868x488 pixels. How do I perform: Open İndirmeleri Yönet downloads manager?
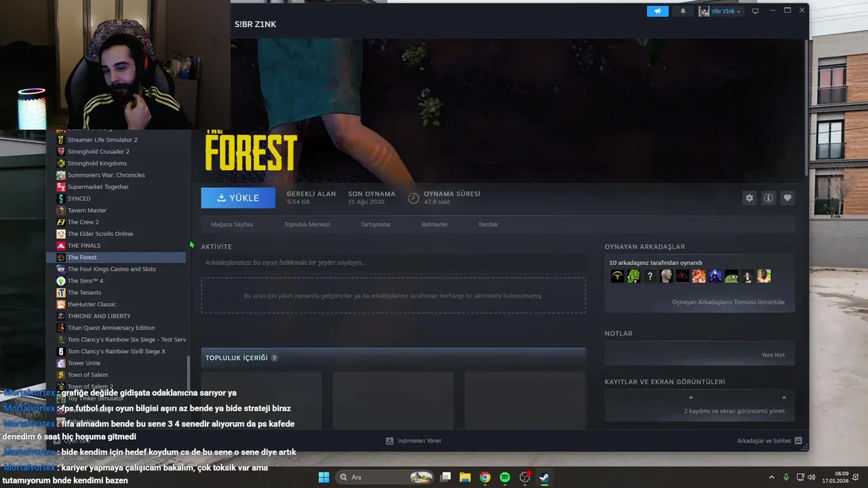413,441
